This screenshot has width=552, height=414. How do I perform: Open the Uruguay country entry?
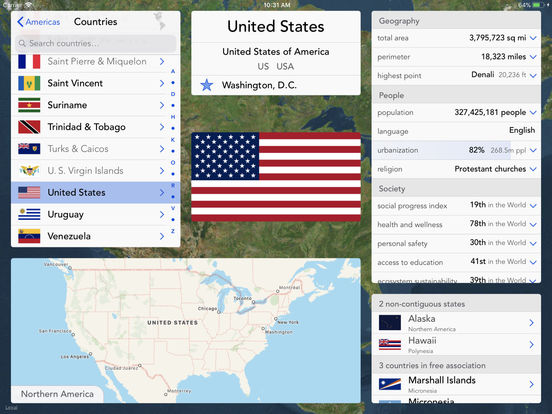pos(95,214)
